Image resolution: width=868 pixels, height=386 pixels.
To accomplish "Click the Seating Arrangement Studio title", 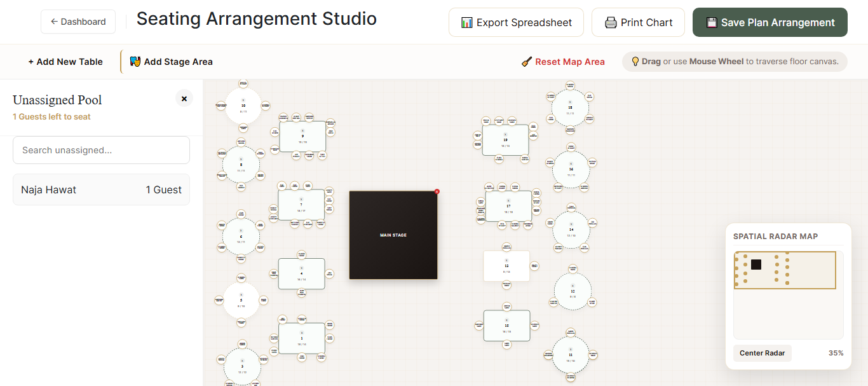I will 257,19.
